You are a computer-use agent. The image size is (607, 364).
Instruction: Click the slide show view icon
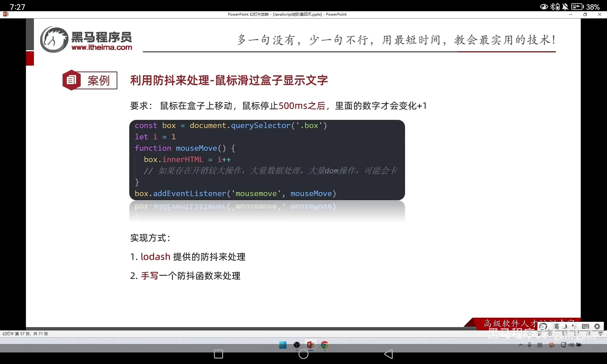click(x=600, y=334)
